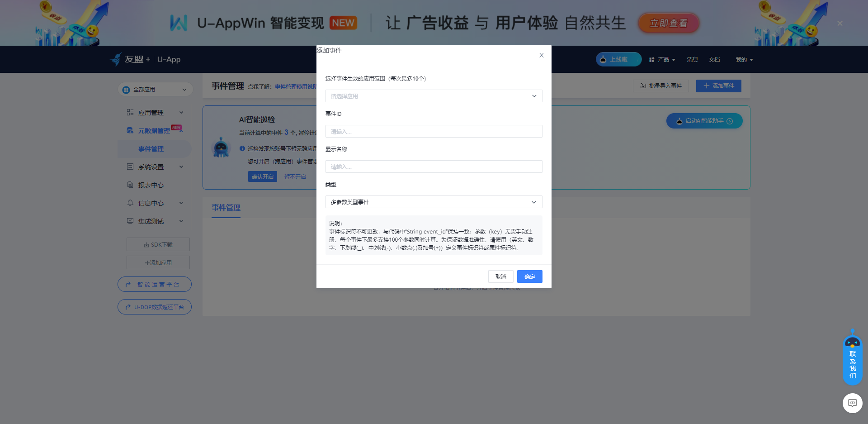Confirm the dialog with 确定

[529, 276]
